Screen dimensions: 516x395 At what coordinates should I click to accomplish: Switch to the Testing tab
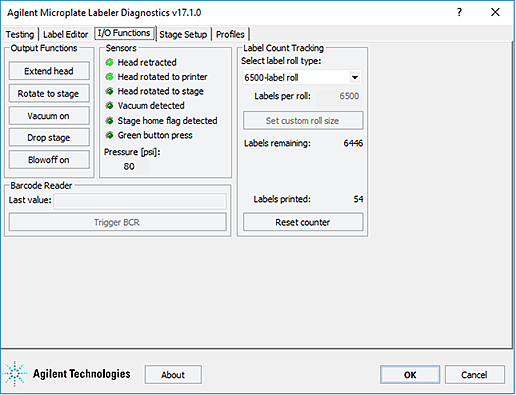[x=20, y=34]
